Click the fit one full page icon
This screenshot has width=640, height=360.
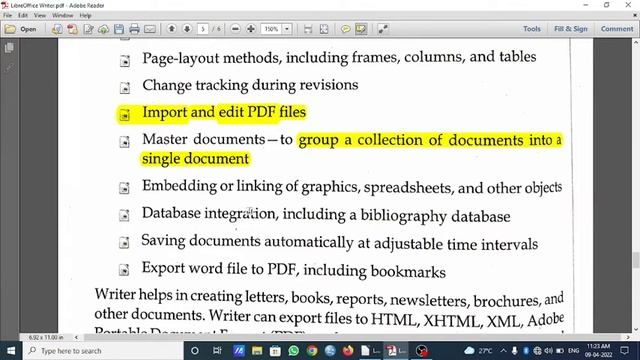pyautogui.click(x=324, y=29)
